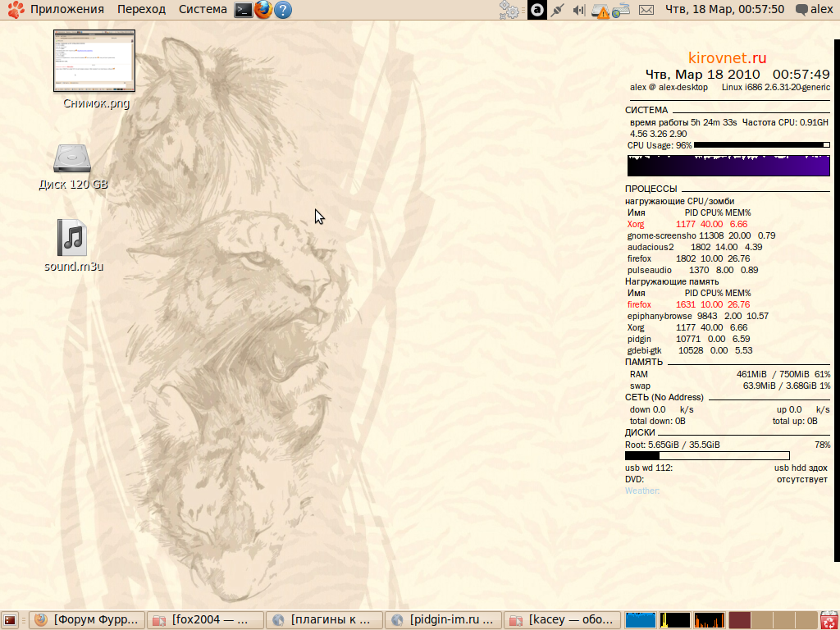Open the Снимок.png desktop thumbnail
This screenshot has height=630, width=840.
pyautogui.click(x=94, y=62)
